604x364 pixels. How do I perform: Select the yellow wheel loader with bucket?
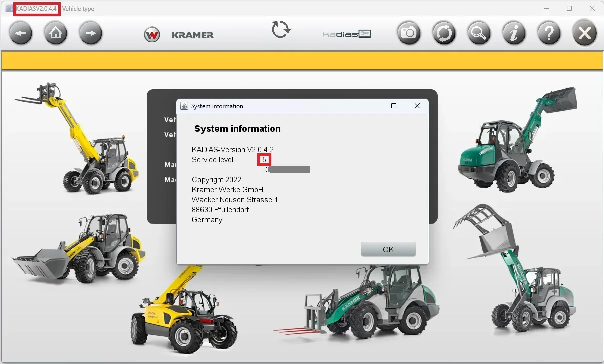[x=75, y=250]
